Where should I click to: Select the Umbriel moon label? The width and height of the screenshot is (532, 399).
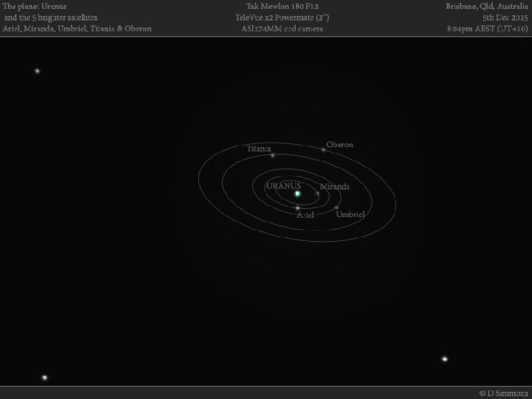tap(350, 214)
